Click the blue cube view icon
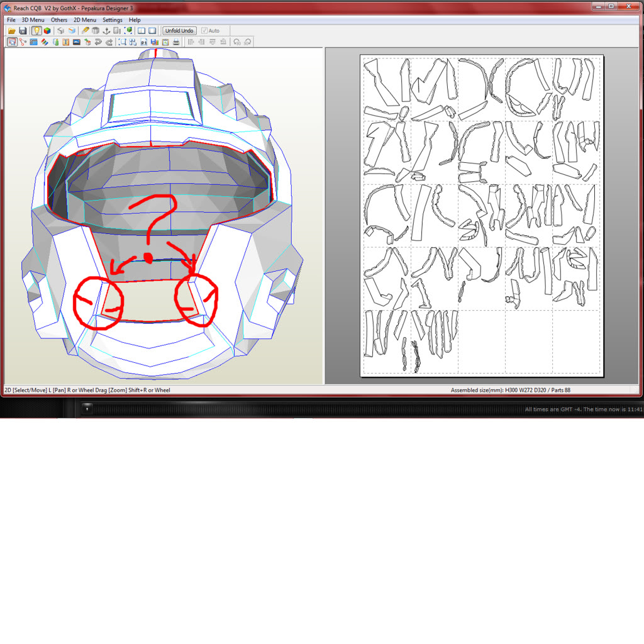 point(72,31)
